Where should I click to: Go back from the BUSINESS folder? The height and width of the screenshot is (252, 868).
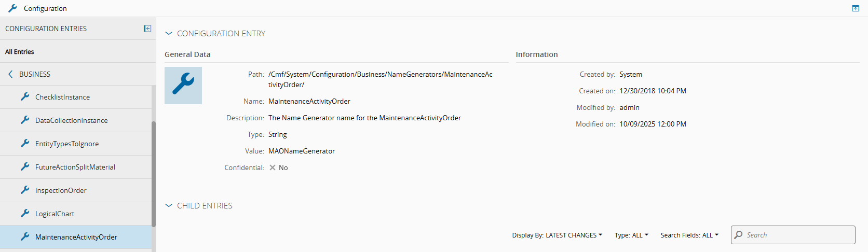coord(10,74)
